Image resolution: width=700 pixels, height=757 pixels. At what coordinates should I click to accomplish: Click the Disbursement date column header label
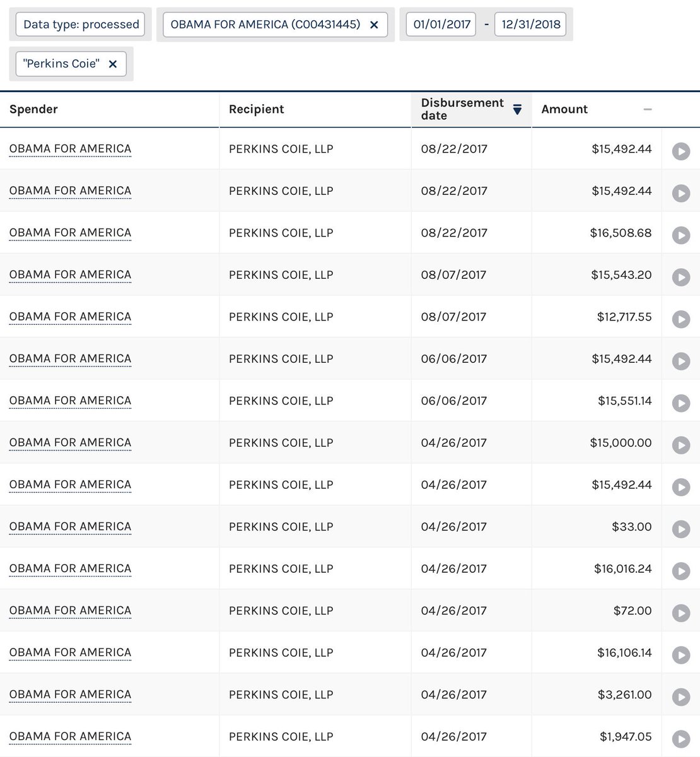(462, 109)
